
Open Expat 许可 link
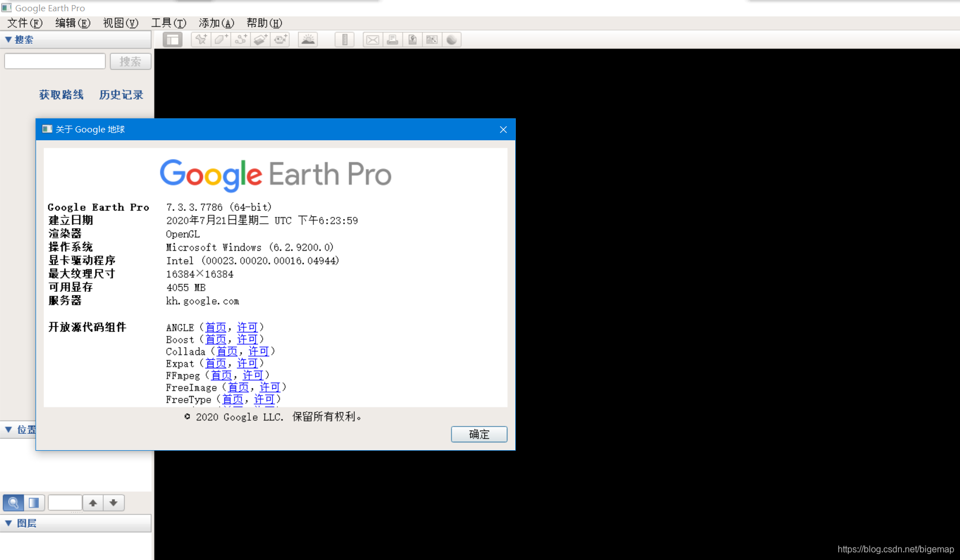coord(247,363)
